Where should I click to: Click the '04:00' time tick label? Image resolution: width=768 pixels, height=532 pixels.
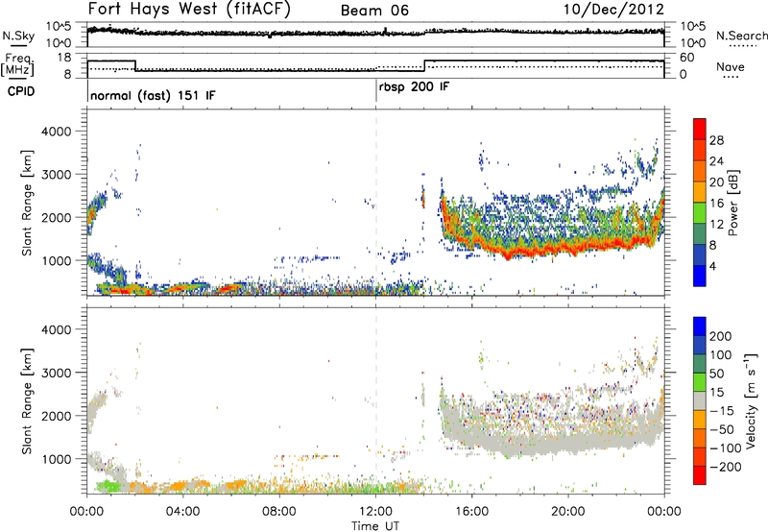pyautogui.click(x=183, y=512)
